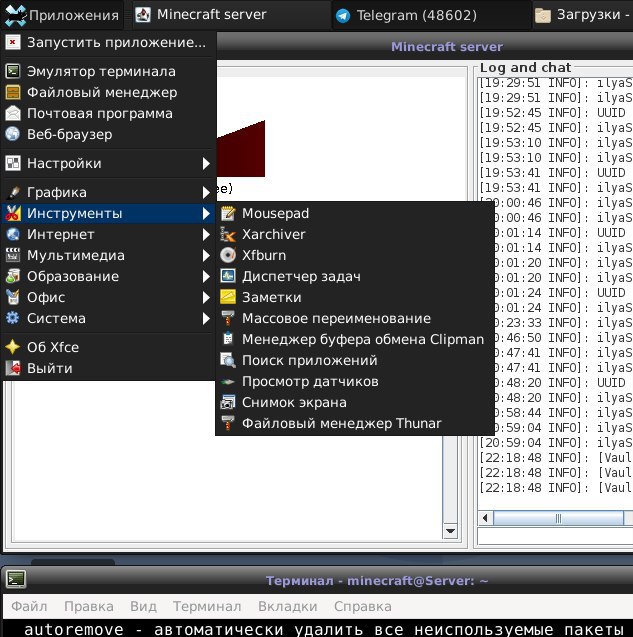
Task: Click the log scrollbar left arrow
Action: click(485, 518)
